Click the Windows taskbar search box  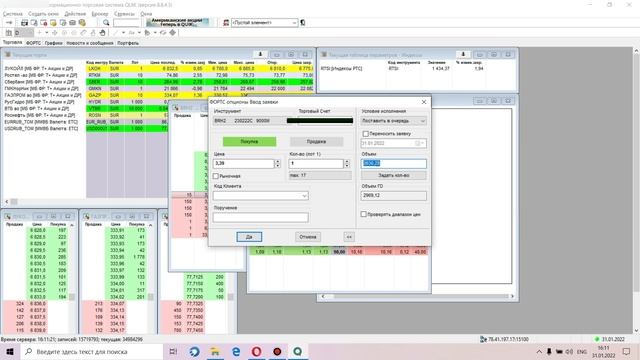coord(91,351)
